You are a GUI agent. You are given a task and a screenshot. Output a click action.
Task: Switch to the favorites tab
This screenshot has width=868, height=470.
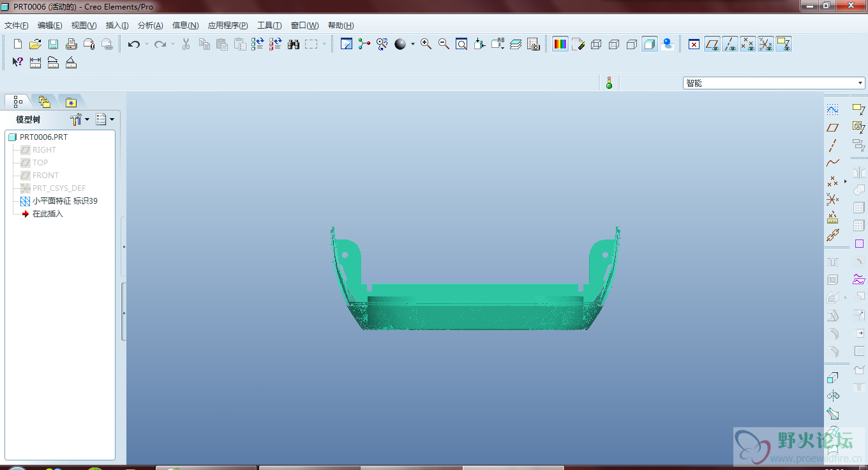pyautogui.click(x=71, y=102)
